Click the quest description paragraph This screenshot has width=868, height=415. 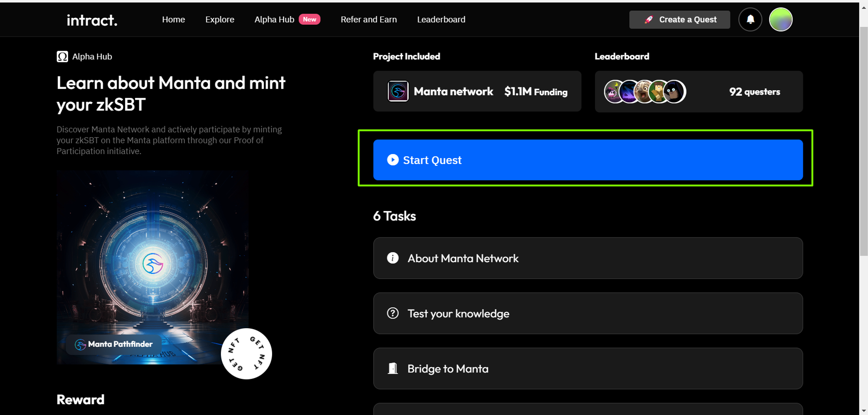pyautogui.click(x=169, y=140)
